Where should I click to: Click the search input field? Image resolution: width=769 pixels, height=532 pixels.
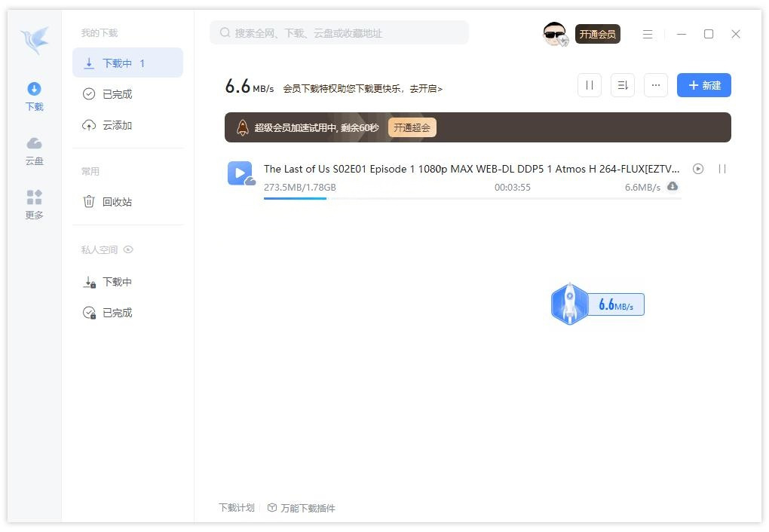click(339, 32)
